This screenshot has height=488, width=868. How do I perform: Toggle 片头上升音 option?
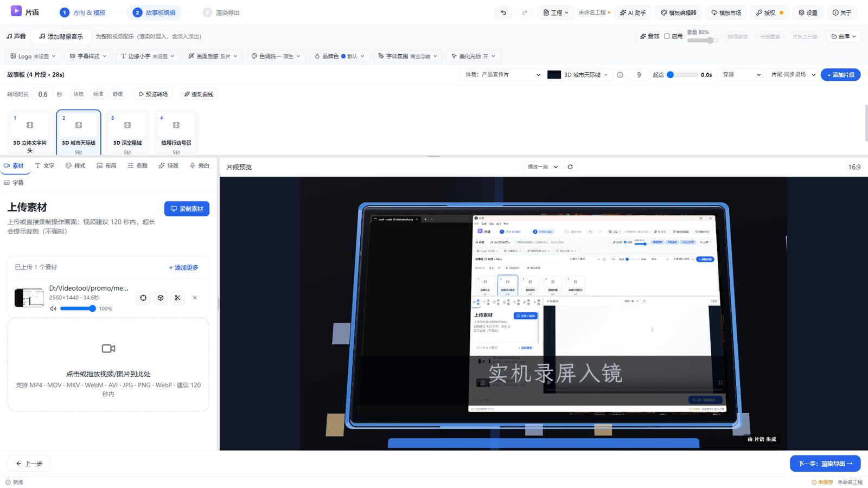805,37
